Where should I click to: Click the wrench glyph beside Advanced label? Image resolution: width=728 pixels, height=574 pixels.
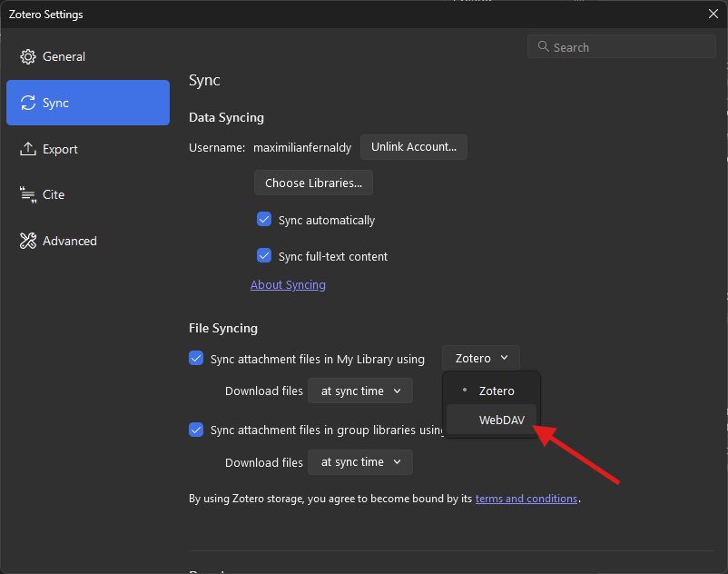coord(27,240)
